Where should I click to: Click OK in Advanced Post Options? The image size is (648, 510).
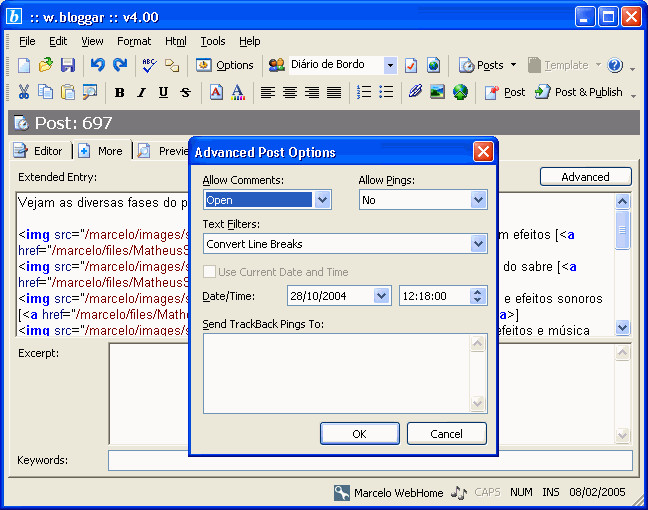[360, 434]
